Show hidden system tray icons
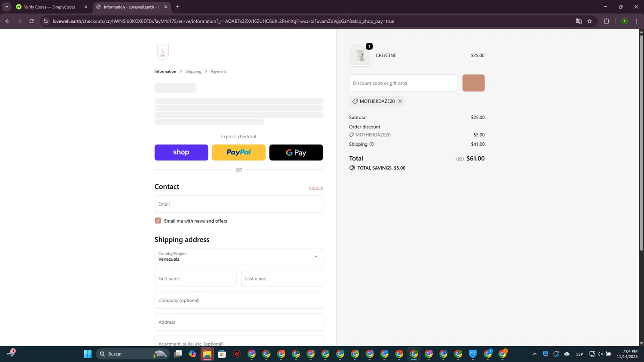This screenshot has width=644, height=362. pos(535,354)
